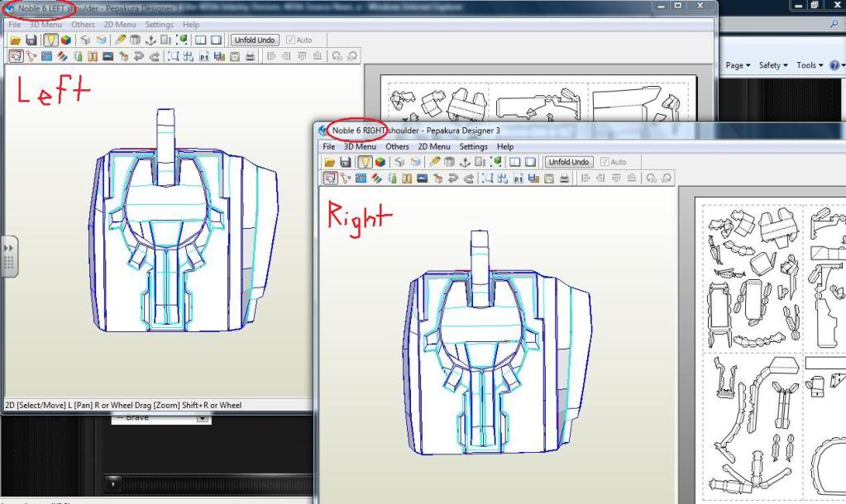
Task: Open Others menu in RIGHT window
Action: [x=397, y=146]
